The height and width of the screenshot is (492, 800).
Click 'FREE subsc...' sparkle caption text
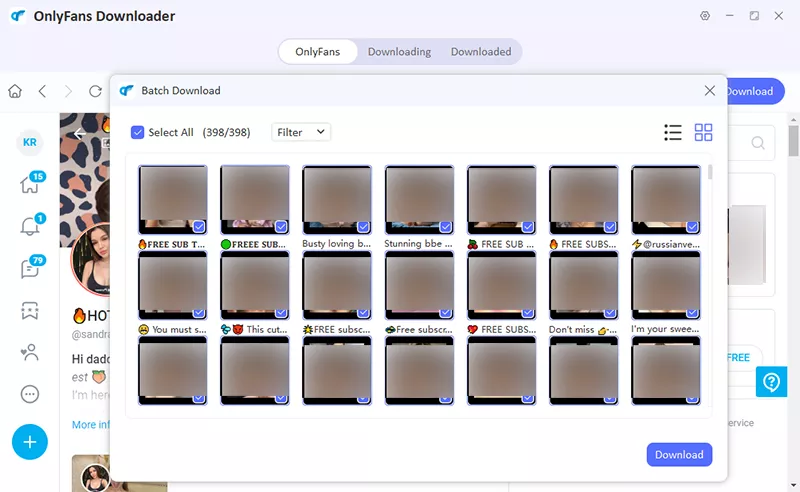(337, 330)
